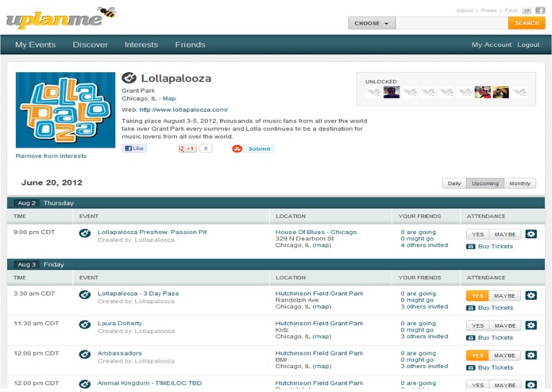This screenshot has height=392, width=552.
Task: Click the Google +1 button
Action: coord(187,148)
